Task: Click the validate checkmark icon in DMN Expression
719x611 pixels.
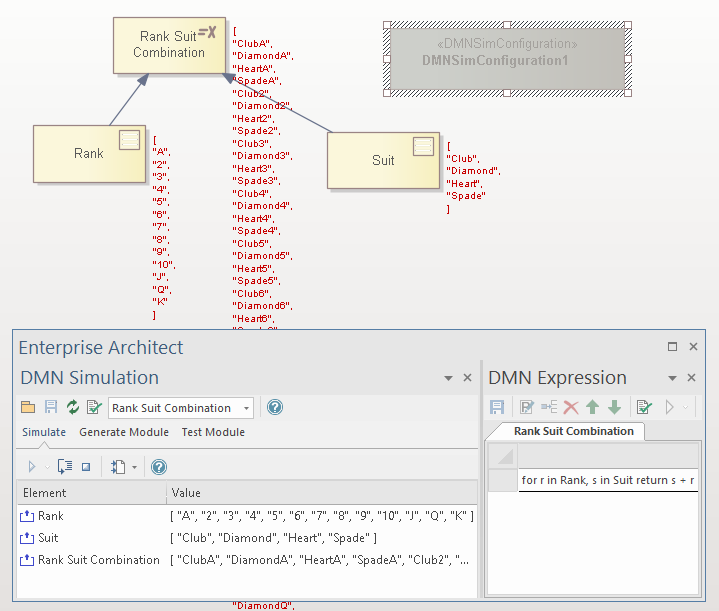Action: click(644, 407)
